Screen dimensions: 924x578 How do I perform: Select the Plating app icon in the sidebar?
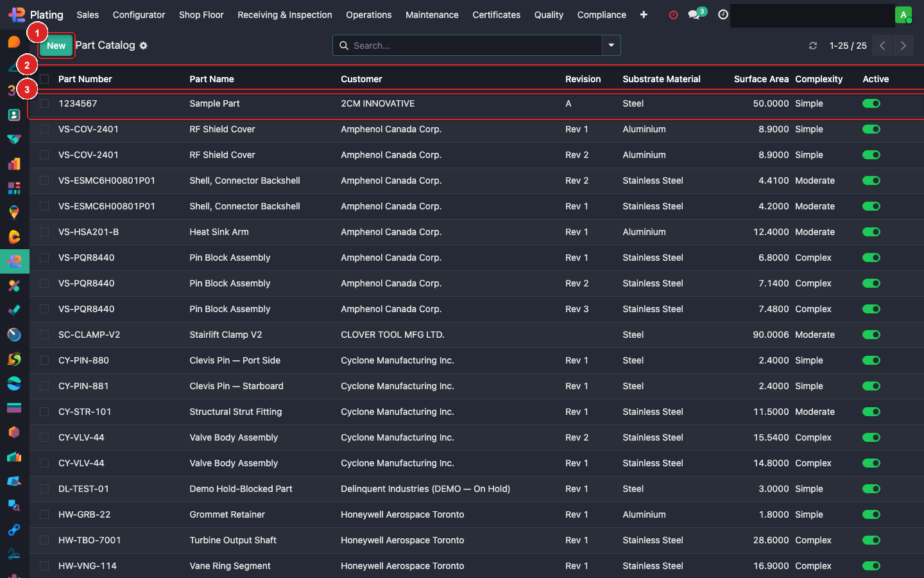[14, 261]
